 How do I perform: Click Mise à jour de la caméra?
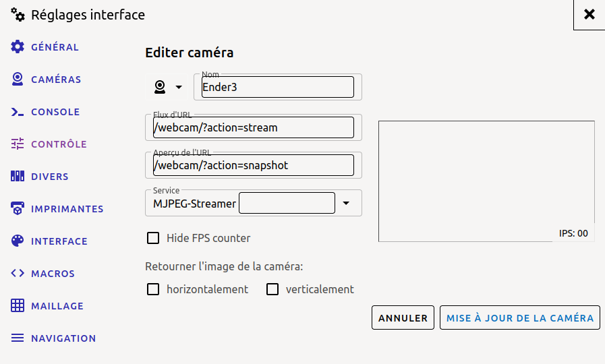519,318
